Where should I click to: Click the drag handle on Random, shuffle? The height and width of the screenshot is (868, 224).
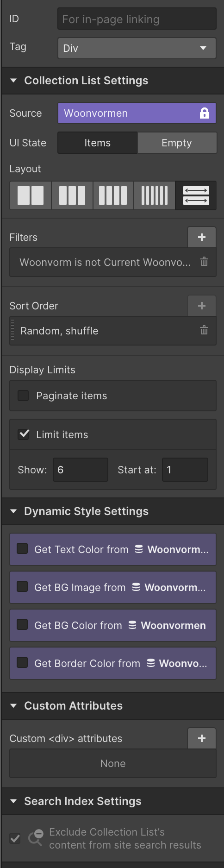(12, 331)
